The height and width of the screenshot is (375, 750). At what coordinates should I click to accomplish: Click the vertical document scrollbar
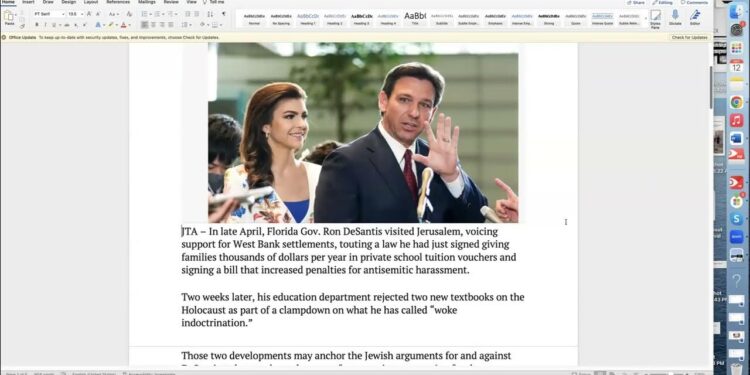pos(711,88)
